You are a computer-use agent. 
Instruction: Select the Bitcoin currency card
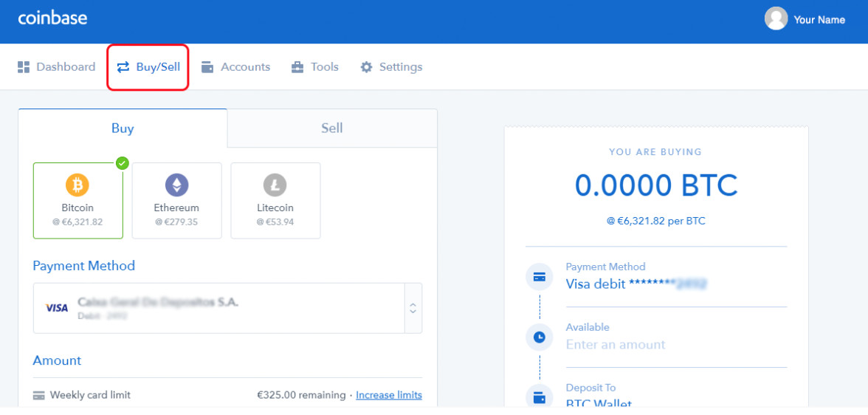pos(78,201)
